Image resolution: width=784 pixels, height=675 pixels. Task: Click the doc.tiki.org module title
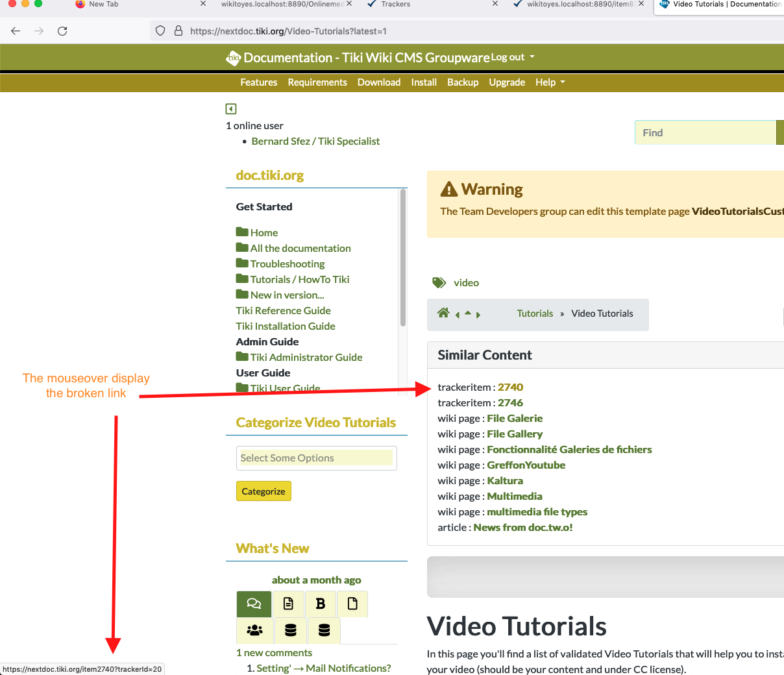270,175
